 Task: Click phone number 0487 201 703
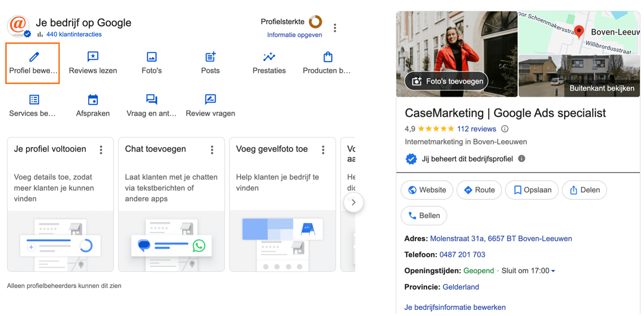(462, 254)
